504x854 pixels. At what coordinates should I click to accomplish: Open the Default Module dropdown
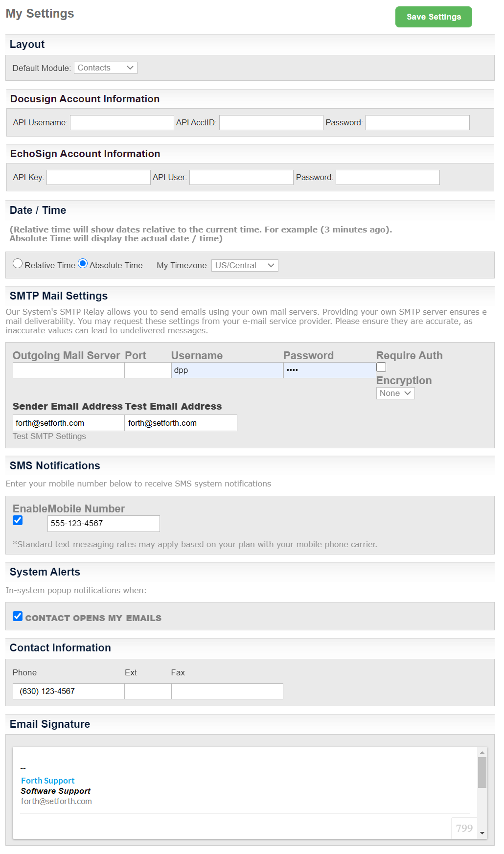[x=105, y=68]
